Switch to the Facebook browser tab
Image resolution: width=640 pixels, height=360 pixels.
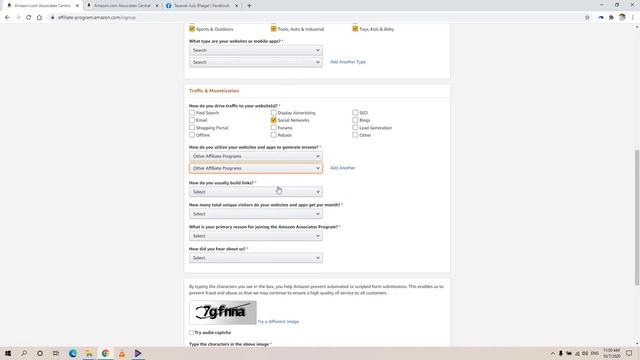[x=202, y=6]
